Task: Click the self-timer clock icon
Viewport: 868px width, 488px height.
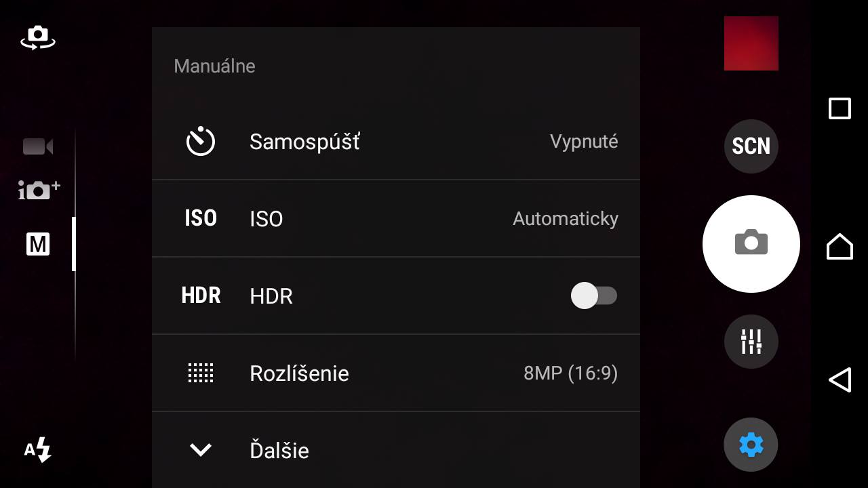Action: (x=201, y=142)
